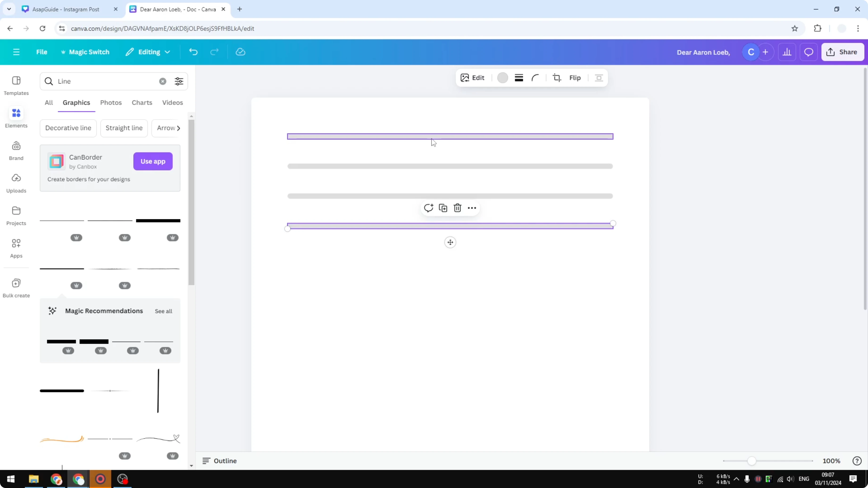Open the Uploads panel
The width and height of the screenshot is (868, 488).
(x=16, y=182)
